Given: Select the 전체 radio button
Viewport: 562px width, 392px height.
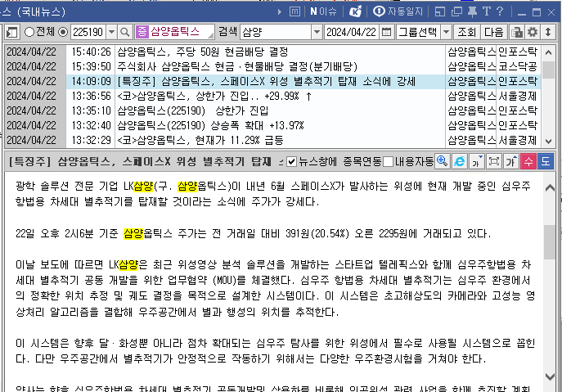Looking at the screenshot, I should pos(29,32).
